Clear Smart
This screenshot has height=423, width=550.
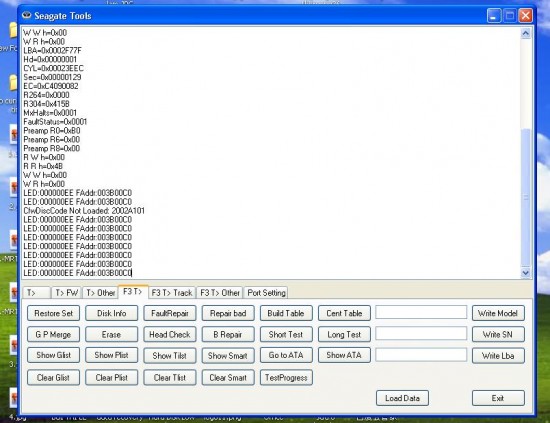tap(228, 378)
